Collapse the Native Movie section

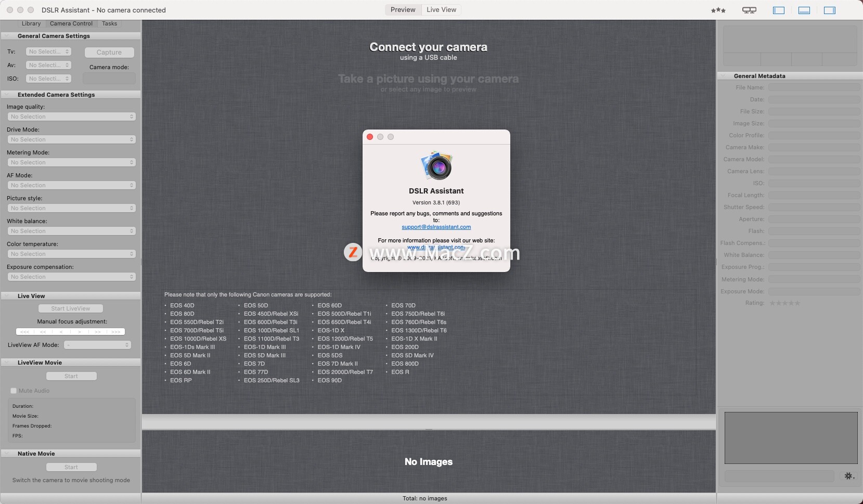pyautogui.click(x=7, y=454)
